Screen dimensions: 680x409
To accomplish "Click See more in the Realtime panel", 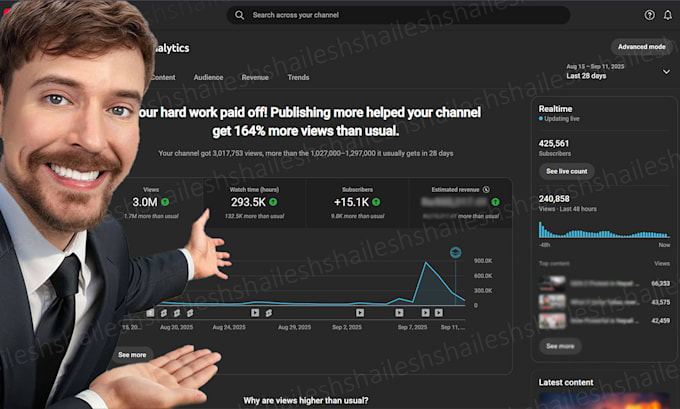I will click(x=560, y=346).
